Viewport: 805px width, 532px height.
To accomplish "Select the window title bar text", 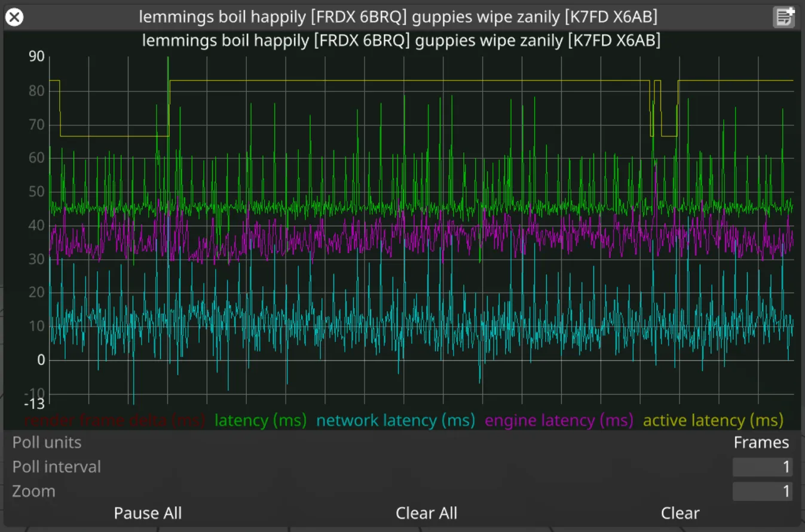I will (399, 17).
